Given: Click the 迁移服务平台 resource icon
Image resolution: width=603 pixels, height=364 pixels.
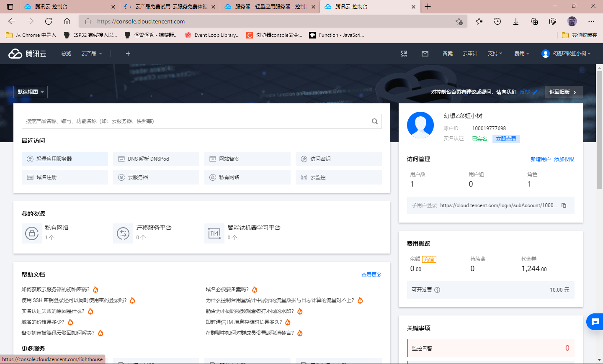Looking at the screenshot, I should click(x=123, y=233).
